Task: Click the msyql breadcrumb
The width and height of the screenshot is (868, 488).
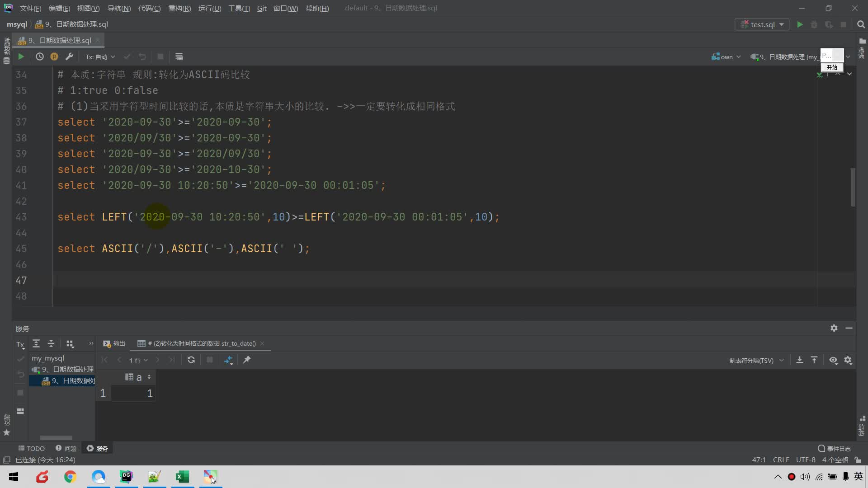Action: click(x=17, y=24)
